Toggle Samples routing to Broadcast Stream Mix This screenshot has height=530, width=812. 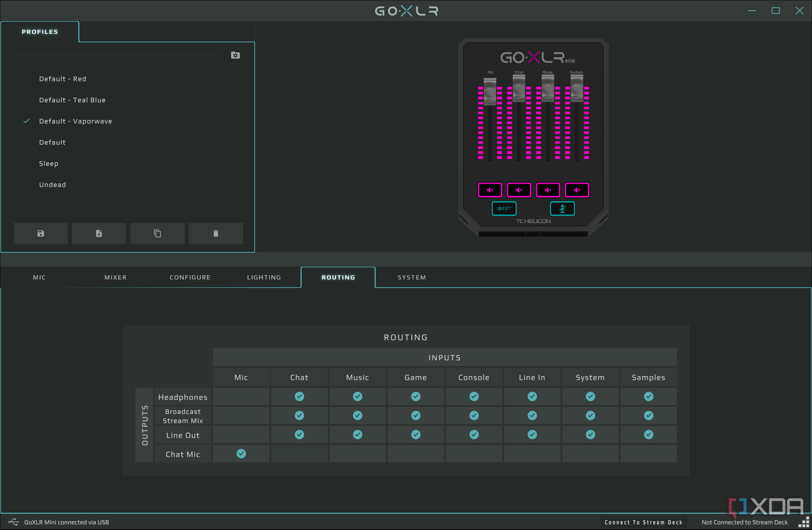[x=649, y=416]
